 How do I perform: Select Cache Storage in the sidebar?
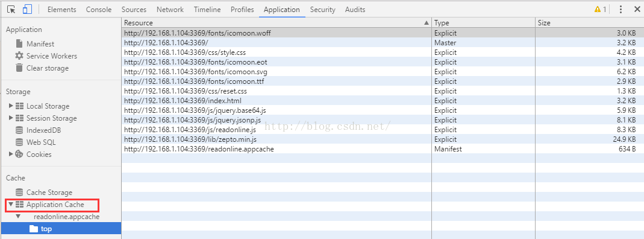coord(49,192)
